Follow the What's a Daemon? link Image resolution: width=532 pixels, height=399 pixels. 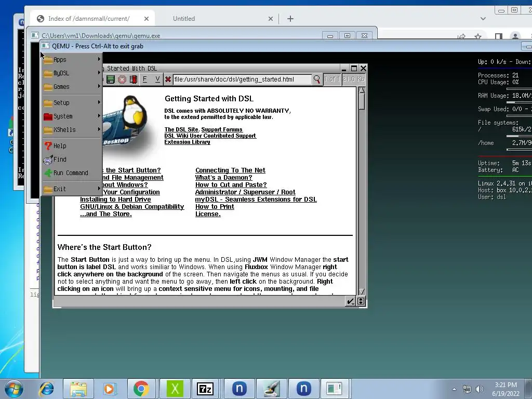223,178
